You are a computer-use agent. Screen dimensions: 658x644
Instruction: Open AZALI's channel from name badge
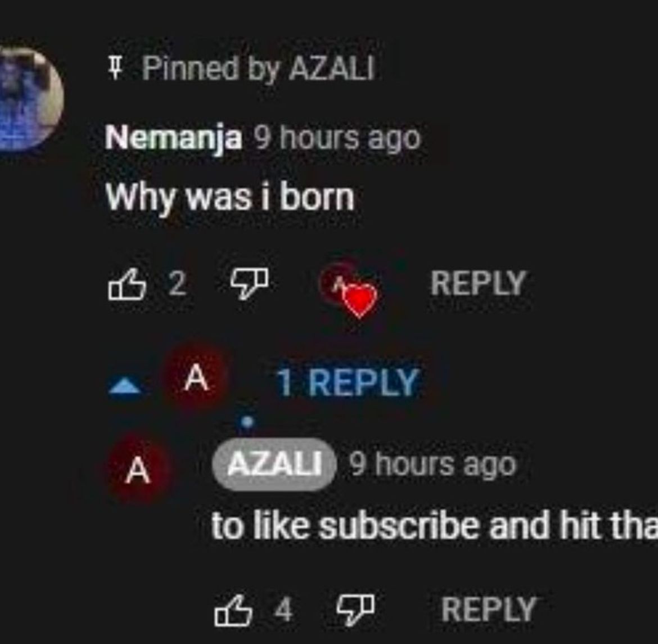tap(274, 465)
